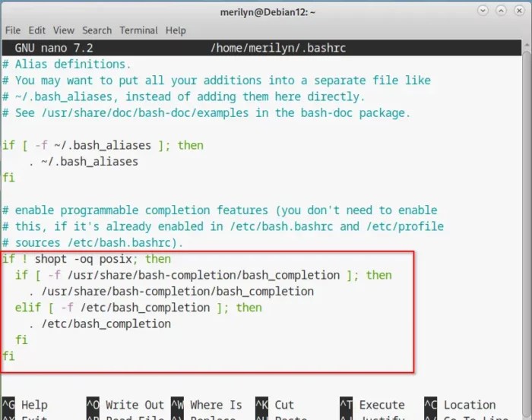532x420 pixels.
Task: Click the 'if [ -f ~/.bash_aliases ]; then' line
Action: click(x=103, y=145)
